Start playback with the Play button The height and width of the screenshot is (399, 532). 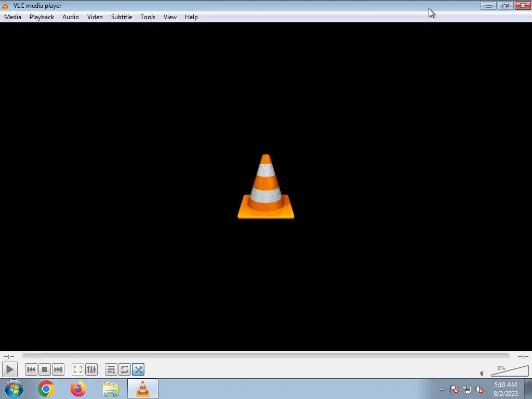(9, 369)
